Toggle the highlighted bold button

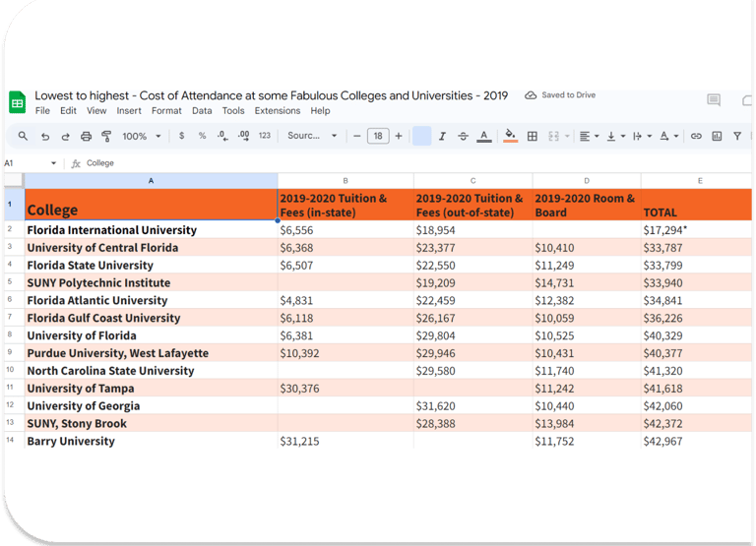pos(421,137)
